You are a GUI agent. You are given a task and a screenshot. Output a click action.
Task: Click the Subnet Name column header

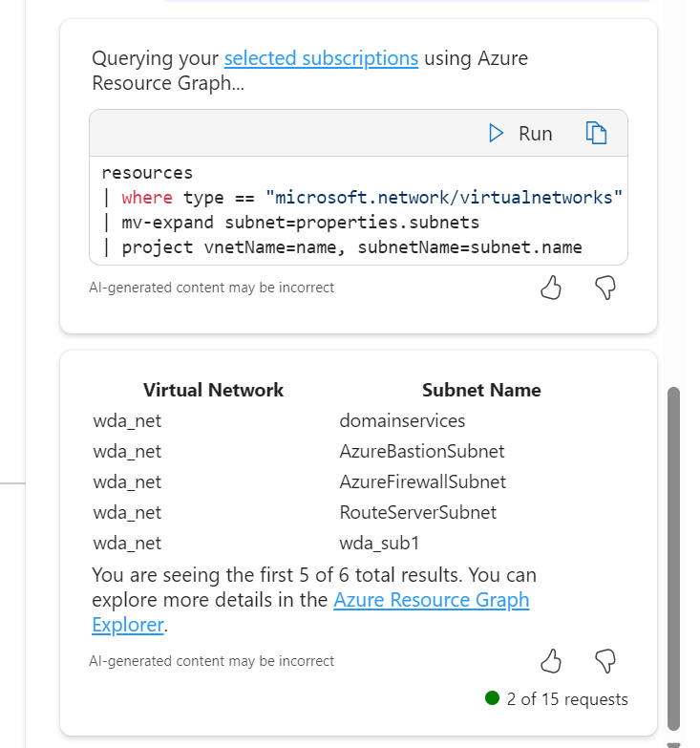pos(481,390)
